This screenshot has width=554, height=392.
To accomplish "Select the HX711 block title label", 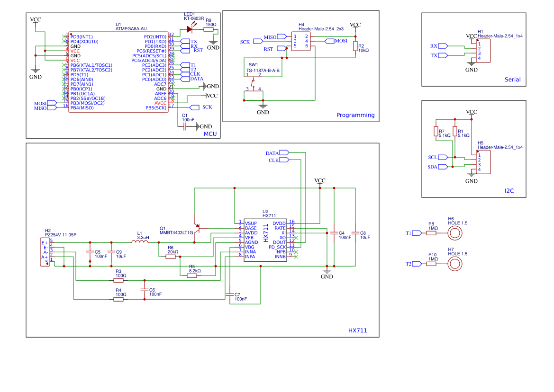I will (358, 330).
